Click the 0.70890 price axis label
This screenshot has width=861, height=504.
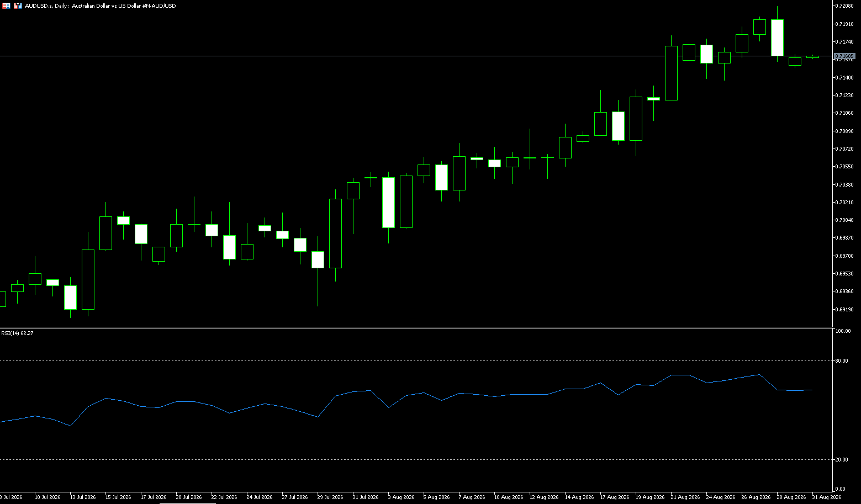(846, 131)
